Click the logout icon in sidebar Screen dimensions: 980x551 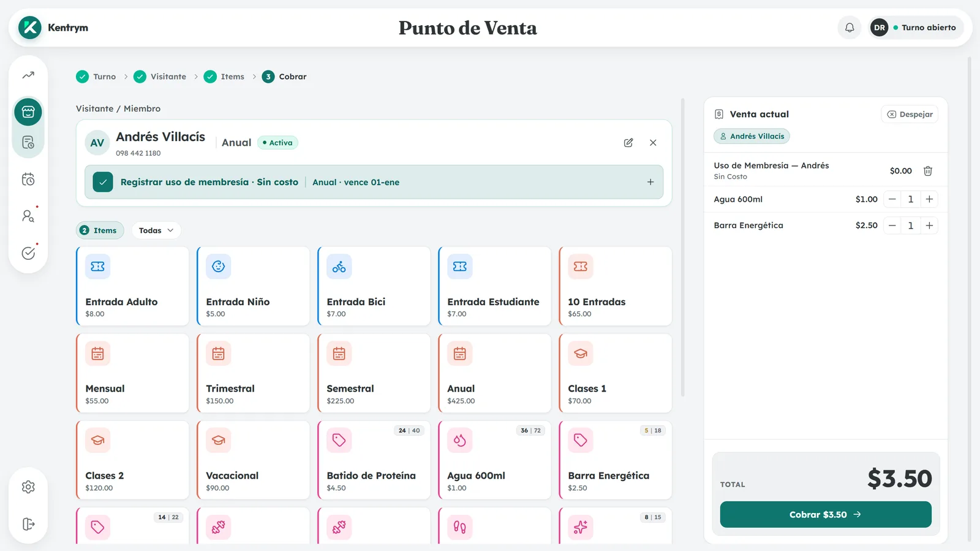coord(28,524)
